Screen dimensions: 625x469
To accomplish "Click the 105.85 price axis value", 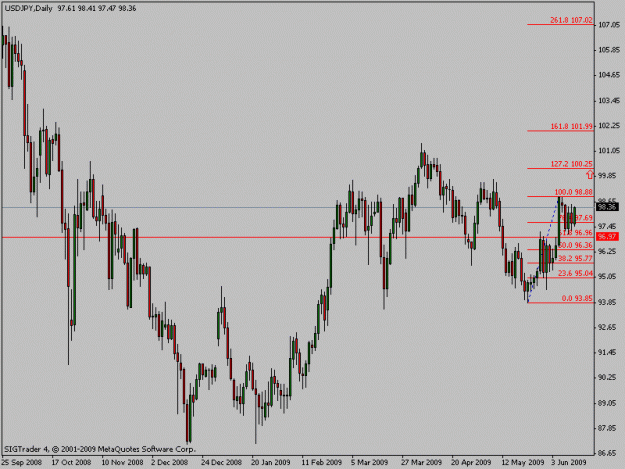I will (x=609, y=50).
